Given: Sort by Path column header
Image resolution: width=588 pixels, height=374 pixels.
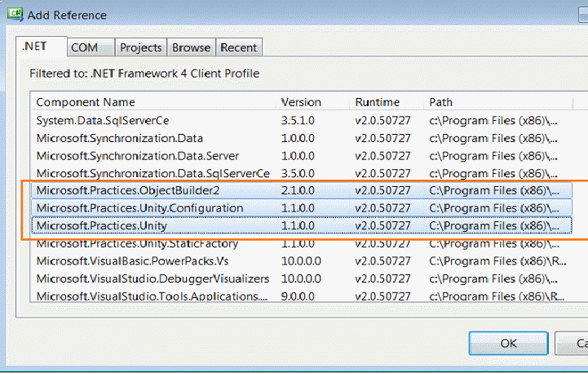Looking at the screenshot, I should click(x=498, y=102).
